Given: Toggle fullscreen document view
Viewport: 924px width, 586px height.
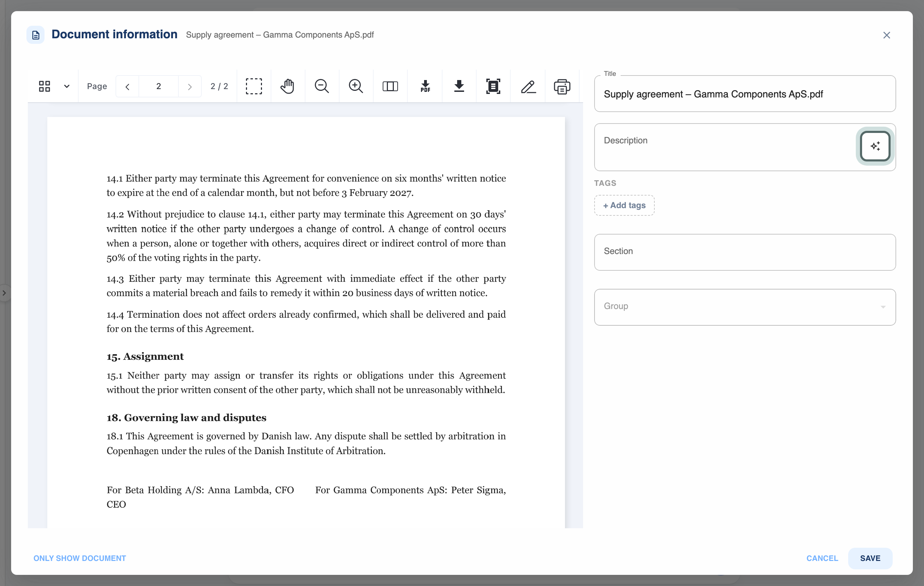Looking at the screenshot, I should pyautogui.click(x=493, y=86).
